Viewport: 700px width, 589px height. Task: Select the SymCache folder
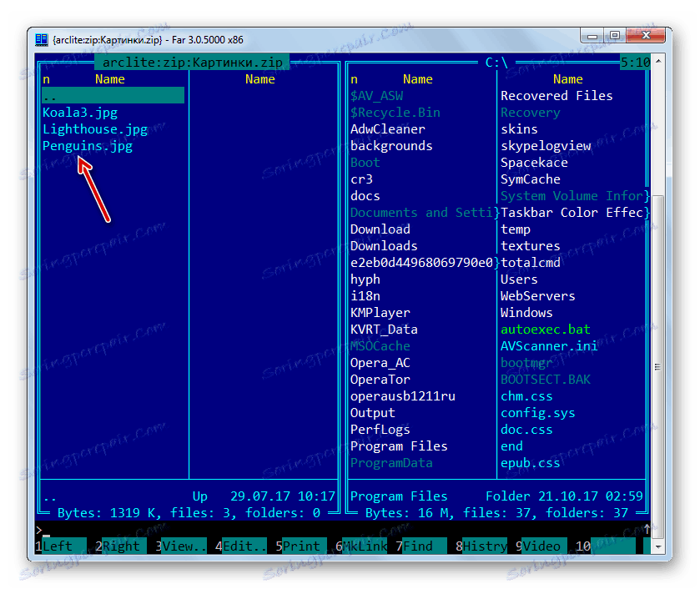pos(531,179)
